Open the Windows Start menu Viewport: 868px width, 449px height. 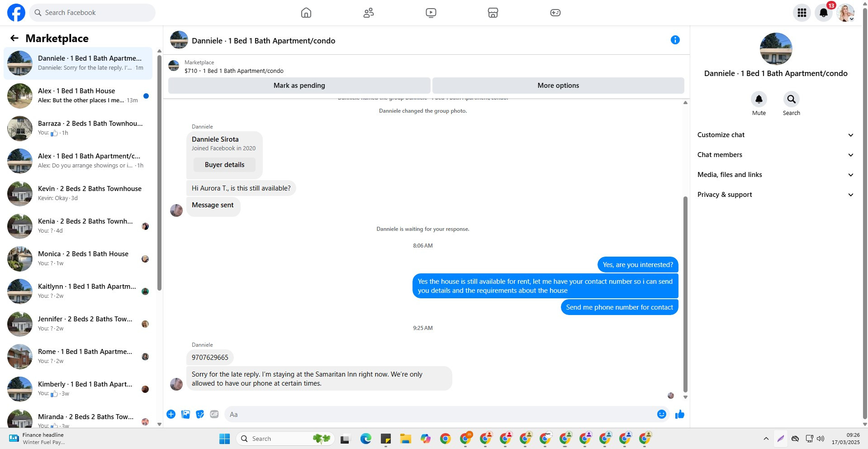[224, 439]
